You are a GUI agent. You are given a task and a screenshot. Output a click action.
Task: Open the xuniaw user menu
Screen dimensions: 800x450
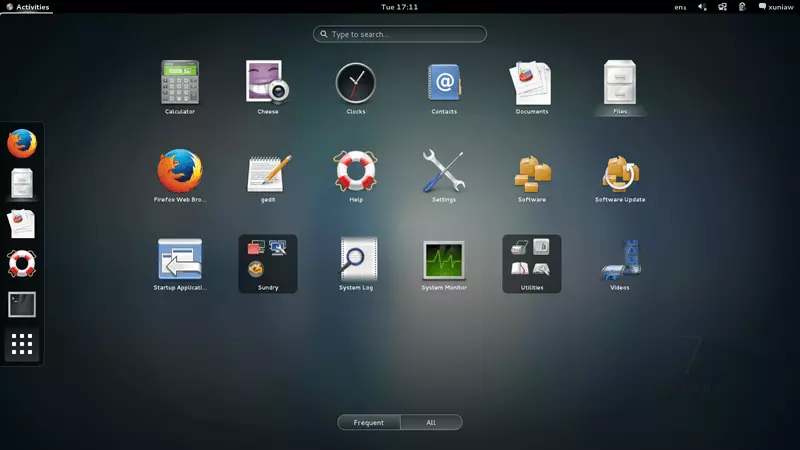click(x=775, y=7)
